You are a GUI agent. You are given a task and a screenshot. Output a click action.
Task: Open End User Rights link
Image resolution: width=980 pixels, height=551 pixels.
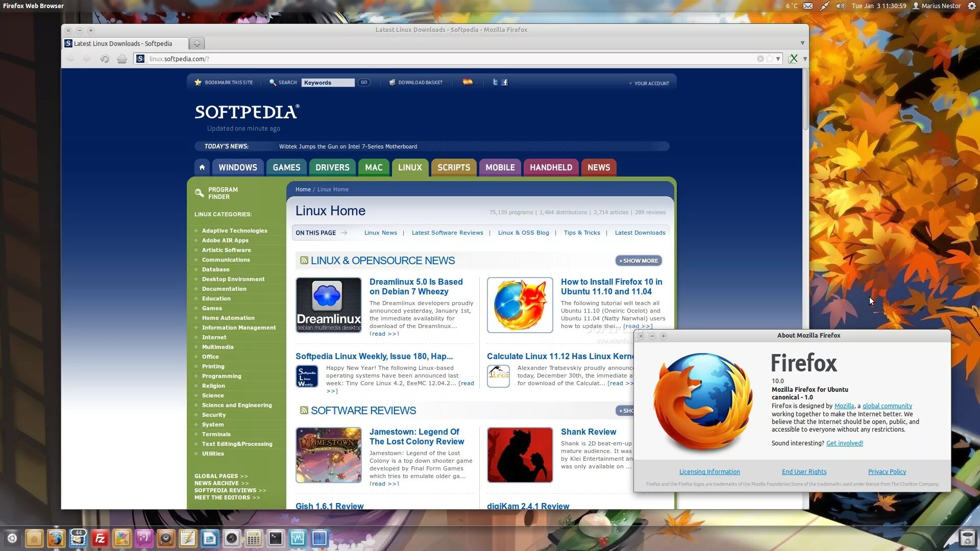point(804,472)
